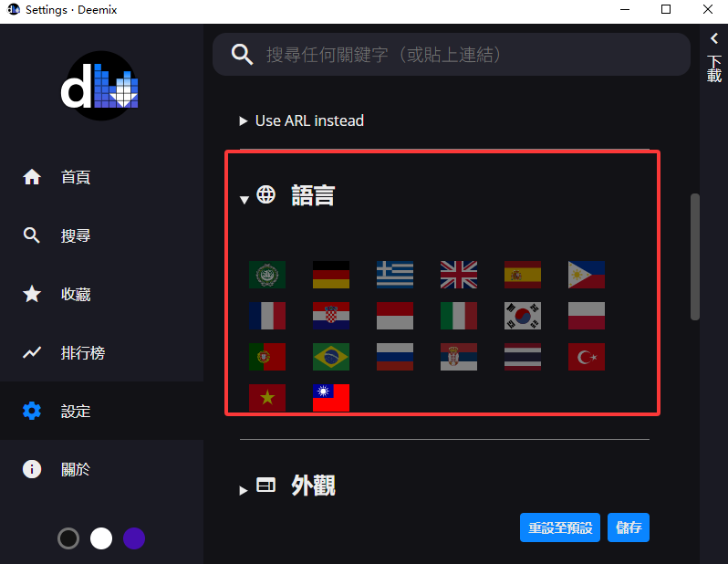Click 儲存 save button
Screen dimensions: 728x564
629,527
